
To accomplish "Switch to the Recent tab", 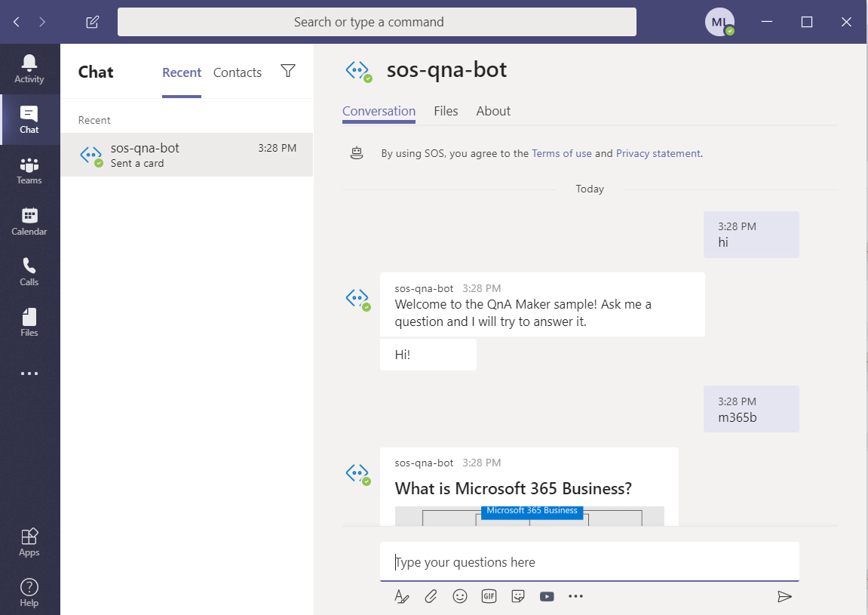I will click(x=182, y=72).
